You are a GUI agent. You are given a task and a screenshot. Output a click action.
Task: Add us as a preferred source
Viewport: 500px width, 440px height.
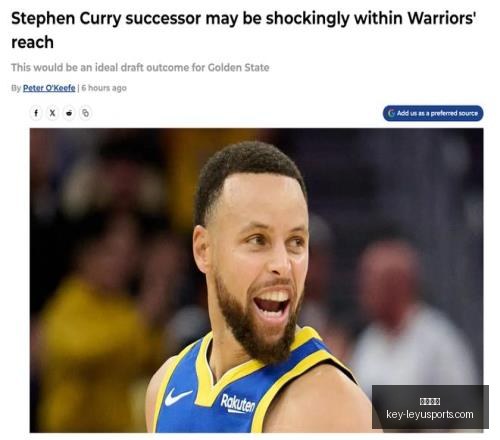(x=433, y=113)
